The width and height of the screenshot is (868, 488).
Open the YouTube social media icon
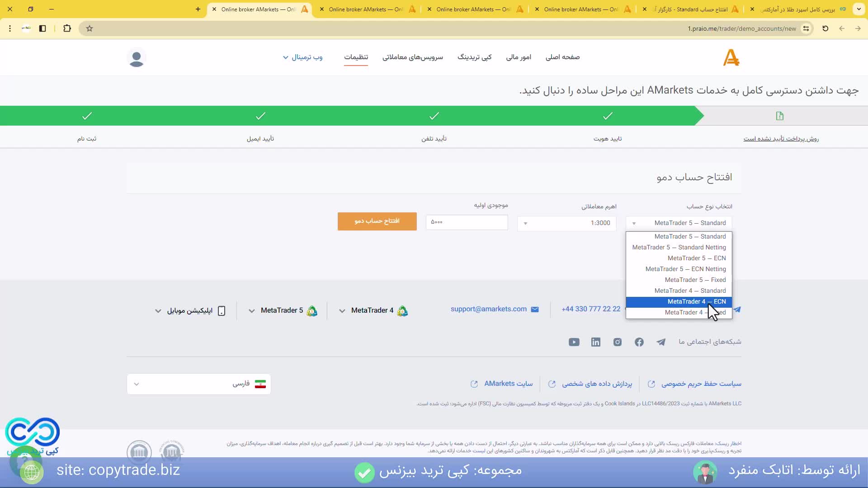pyautogui.click(x=573, y=342)
